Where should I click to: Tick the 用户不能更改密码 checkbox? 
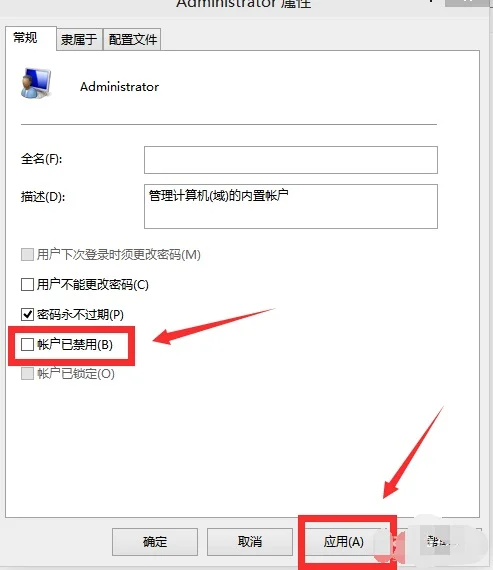point(27,284)
